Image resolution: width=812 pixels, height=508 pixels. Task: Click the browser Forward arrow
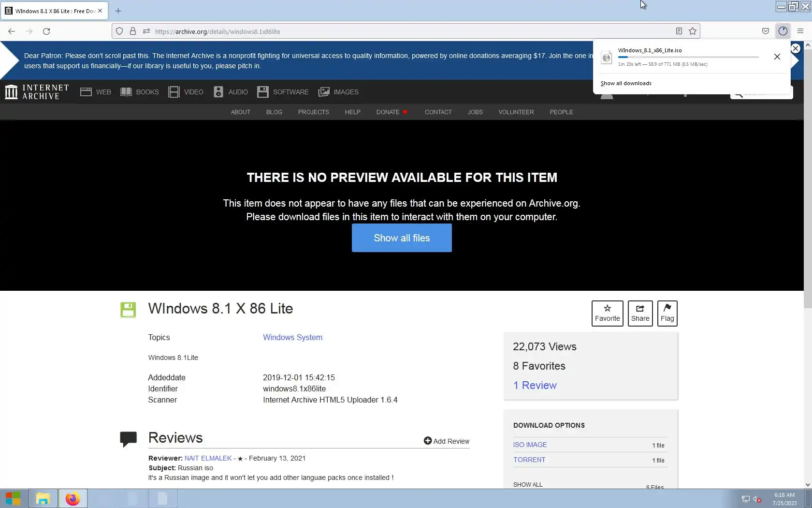[x=29, y=31]
